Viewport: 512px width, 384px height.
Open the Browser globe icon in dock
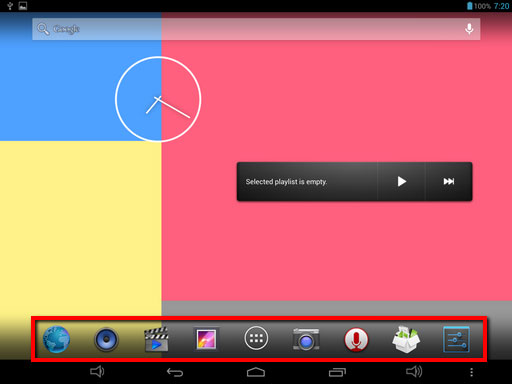pos(56,339)
